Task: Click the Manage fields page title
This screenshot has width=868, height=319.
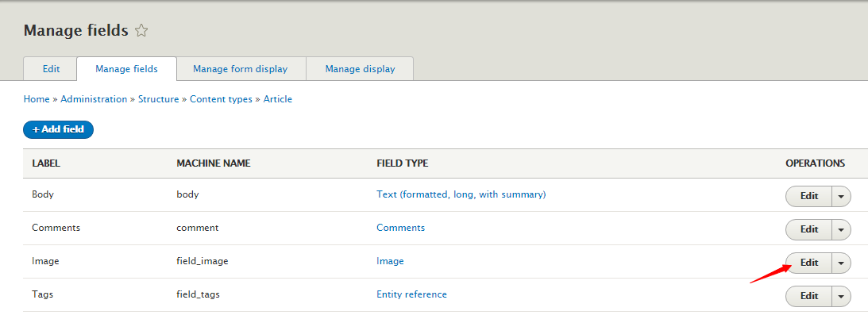Action: [x=75, y=30]
